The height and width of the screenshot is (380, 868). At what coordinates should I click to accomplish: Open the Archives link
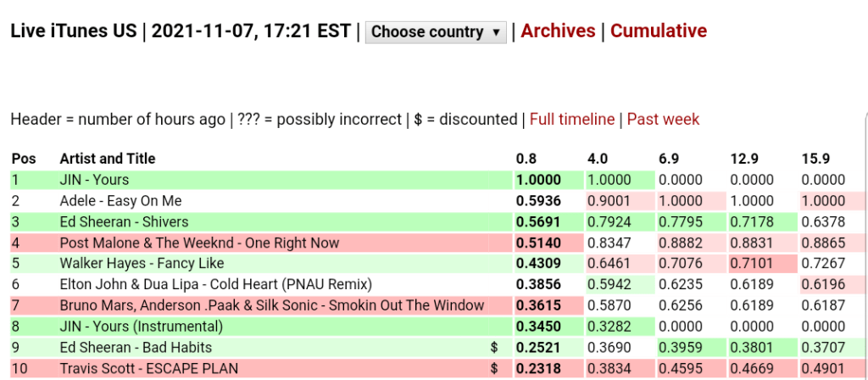pos(558,31)
